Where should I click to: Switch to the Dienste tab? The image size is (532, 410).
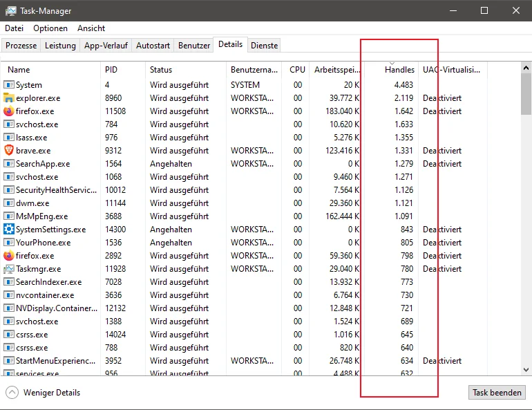tap(265, 46)
